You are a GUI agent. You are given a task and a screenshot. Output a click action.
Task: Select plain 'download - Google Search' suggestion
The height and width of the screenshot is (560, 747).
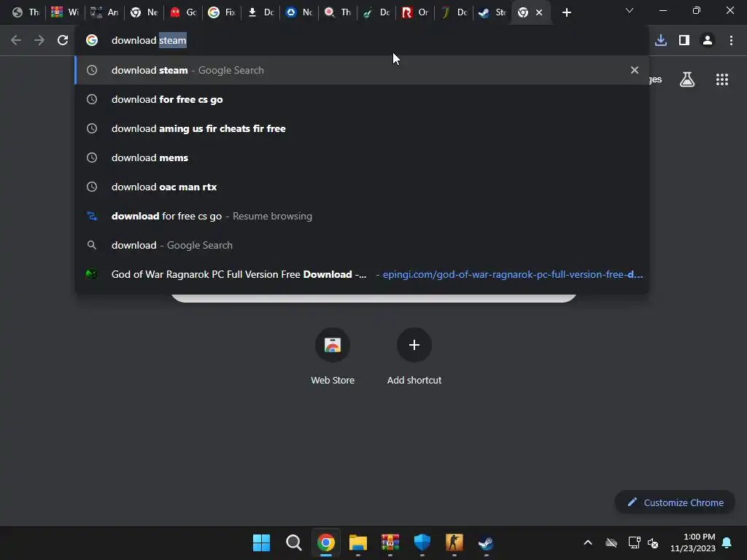(x=362, y=245)
